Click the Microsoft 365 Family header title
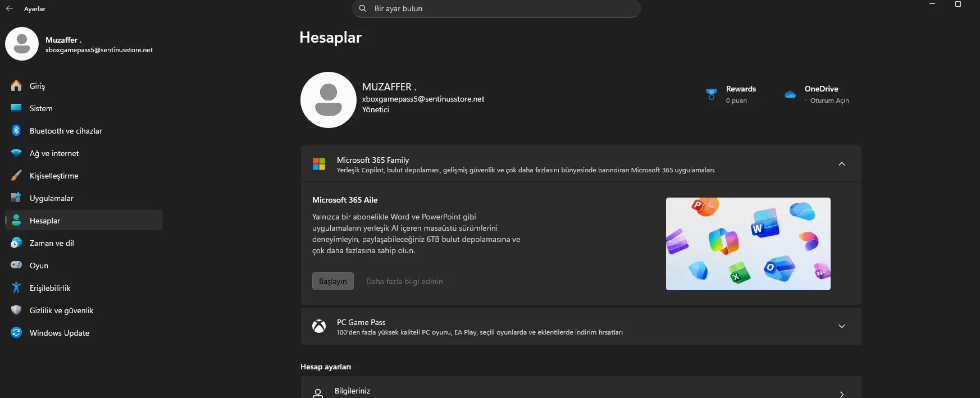 tap(373, 160)
